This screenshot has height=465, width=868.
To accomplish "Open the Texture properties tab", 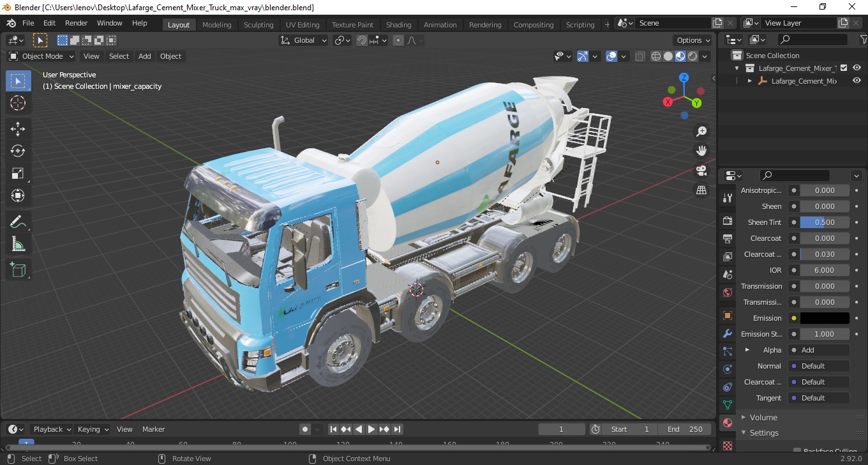I will coord(727,445).
